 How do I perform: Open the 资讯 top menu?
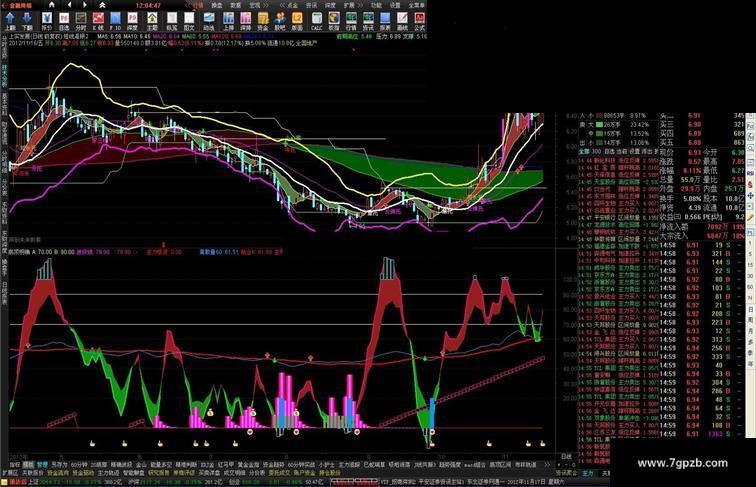click(311, 5)
